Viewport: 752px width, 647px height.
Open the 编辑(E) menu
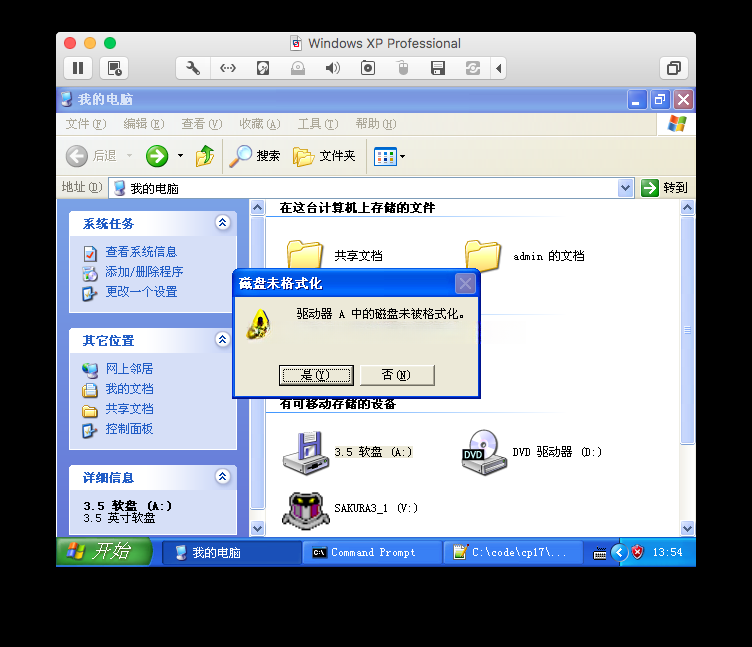tap(144, 124)
